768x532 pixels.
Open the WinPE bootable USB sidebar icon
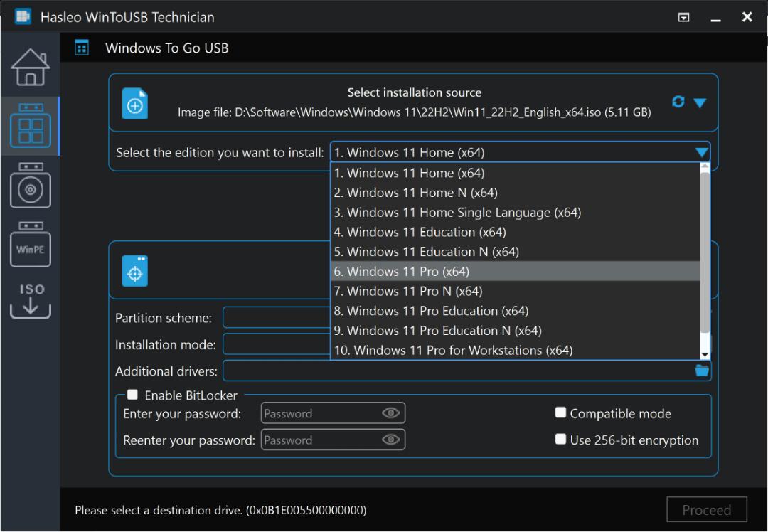pyautogui.click(x=31, y=244)
